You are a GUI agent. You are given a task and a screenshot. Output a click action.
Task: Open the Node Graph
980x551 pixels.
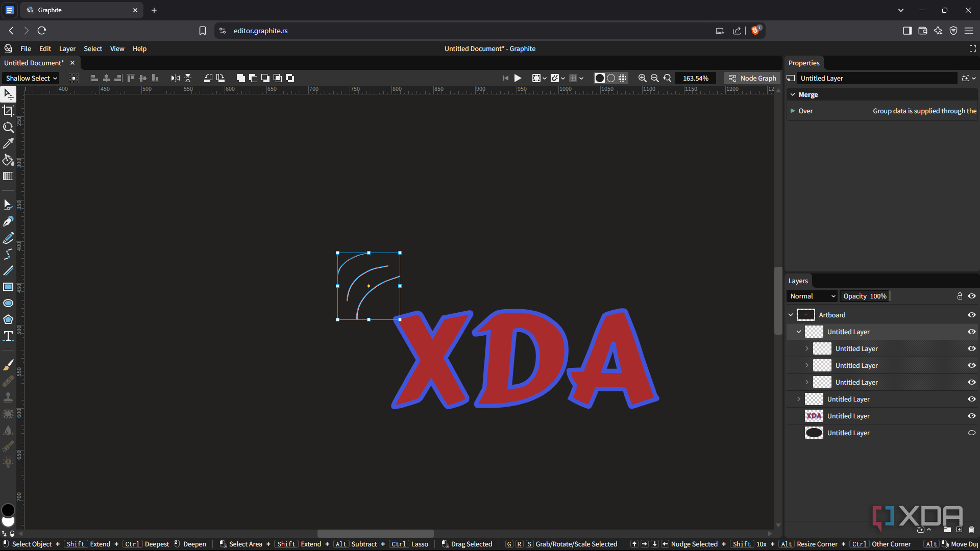click(752, 78)
